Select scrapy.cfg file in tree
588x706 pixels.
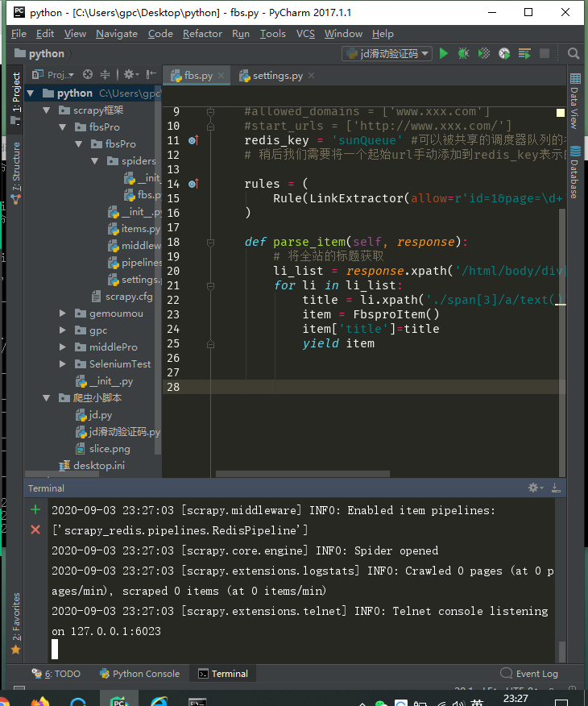(x=122, y=297)
